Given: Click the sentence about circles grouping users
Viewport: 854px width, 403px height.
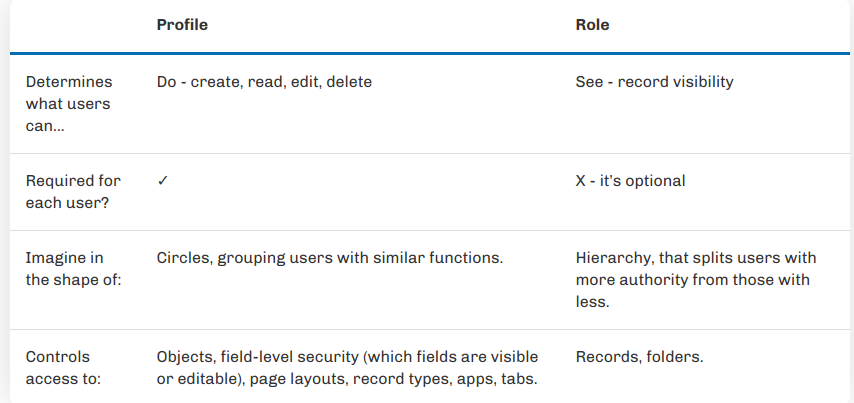Looking at the screenshot, I should 330,258.
